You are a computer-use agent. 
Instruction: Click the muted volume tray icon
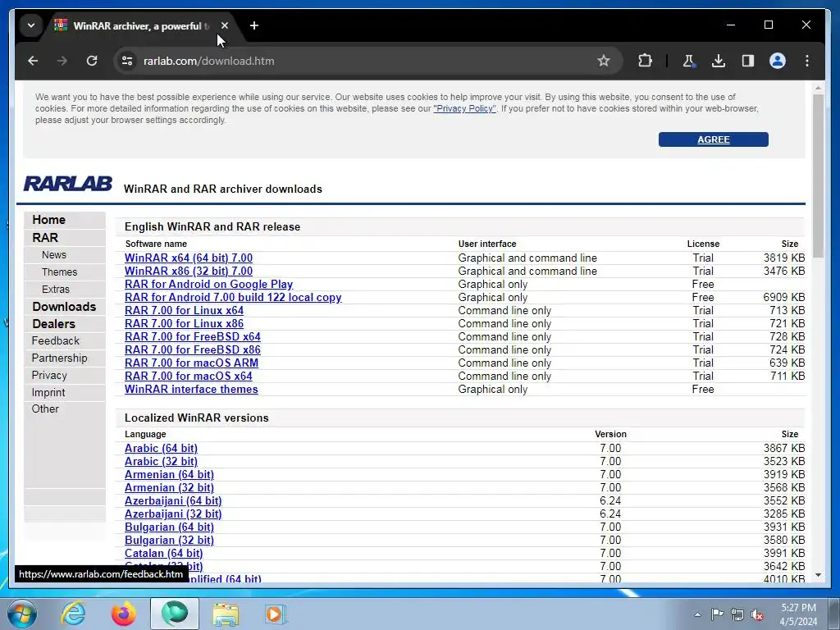point(757,615)
